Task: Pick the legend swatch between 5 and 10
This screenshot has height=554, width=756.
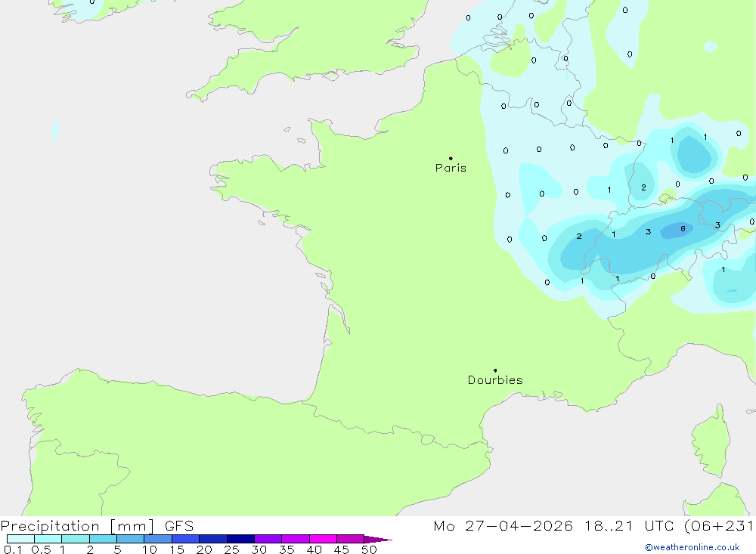Action: click(x=131, y=539)
